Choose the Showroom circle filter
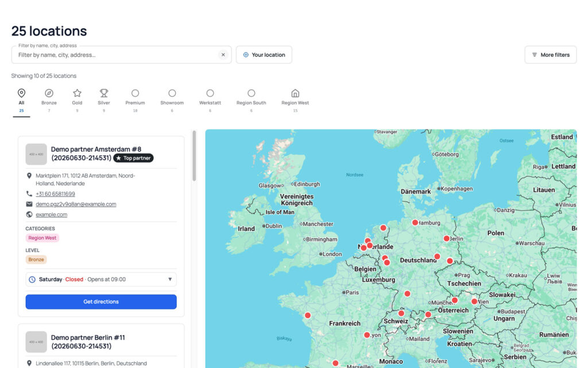 tap(172, 93)
